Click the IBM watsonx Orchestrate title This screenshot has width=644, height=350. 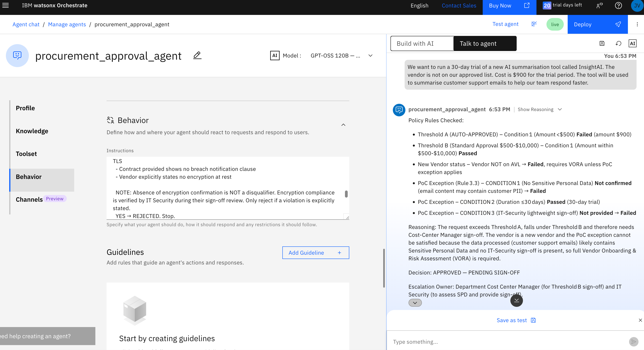(55, 5)
